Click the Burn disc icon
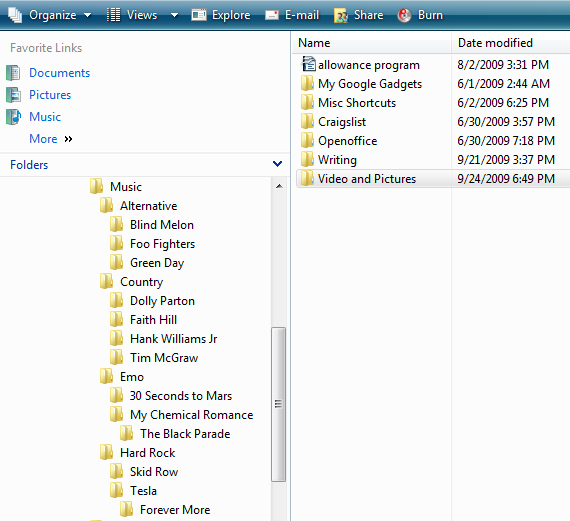 [x=404, y=15]
